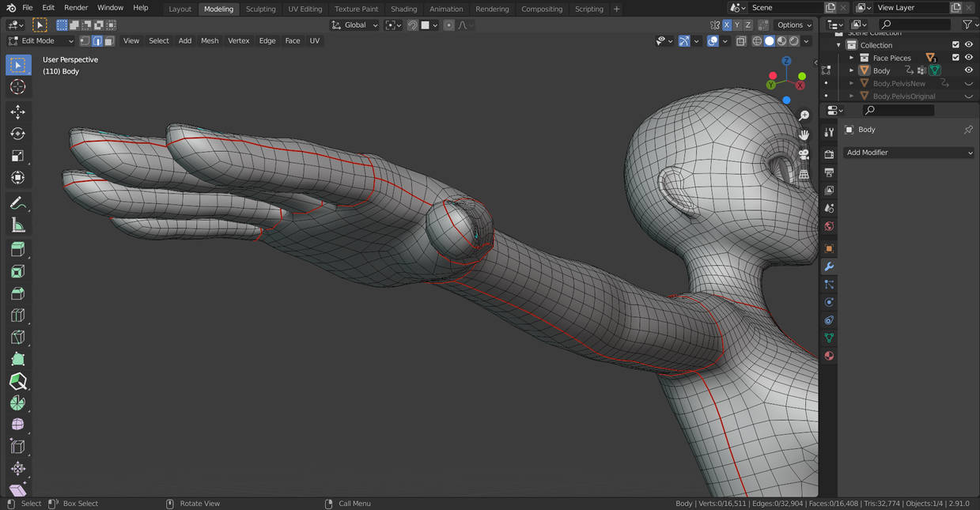This screenshot has width=980, height=510.
Task: Activate the Rotate tool
Action: click(18, 134)
